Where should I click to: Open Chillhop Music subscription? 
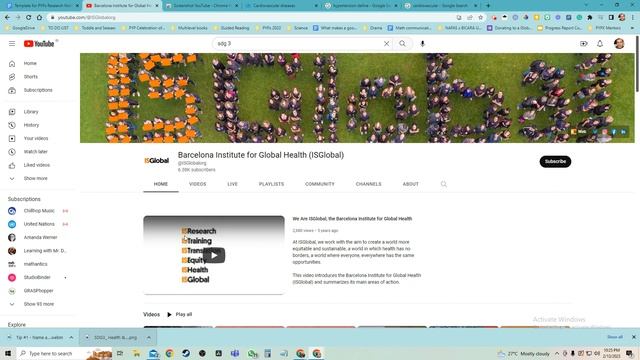click(x=39, y=211)
